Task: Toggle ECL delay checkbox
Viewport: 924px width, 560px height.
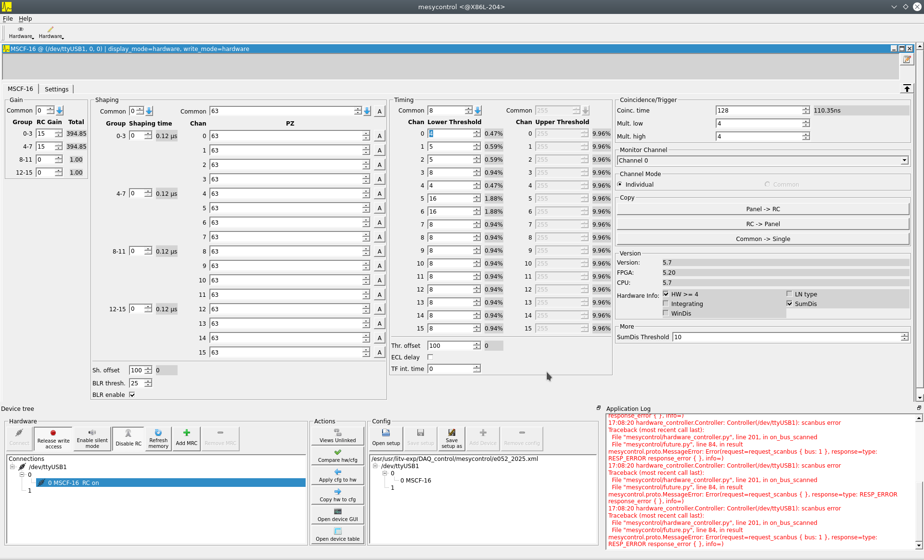Action: (x=430, y=357)
